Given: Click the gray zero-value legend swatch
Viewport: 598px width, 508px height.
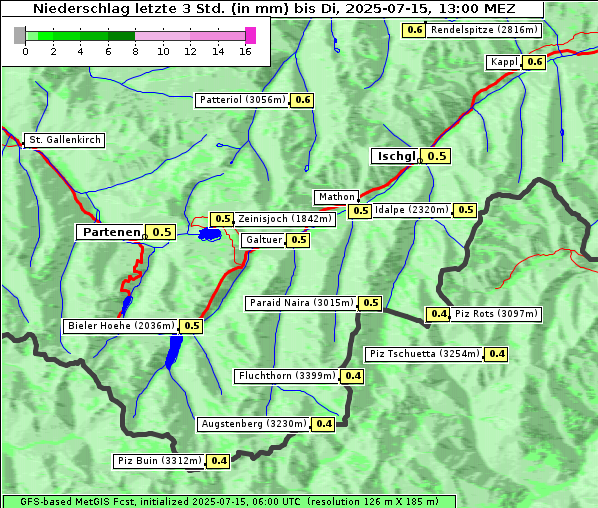Looking at the screenshot, I should tap(19, 35).
